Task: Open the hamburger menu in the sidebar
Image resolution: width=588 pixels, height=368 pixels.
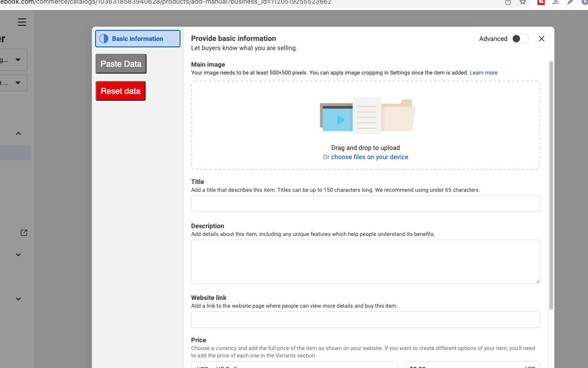Action: tap(22, 22)
